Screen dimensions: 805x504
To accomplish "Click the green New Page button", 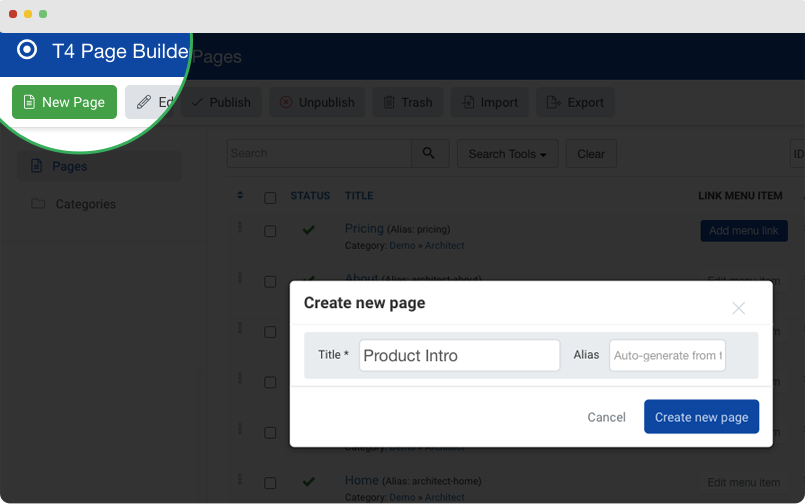I will 64,102.
